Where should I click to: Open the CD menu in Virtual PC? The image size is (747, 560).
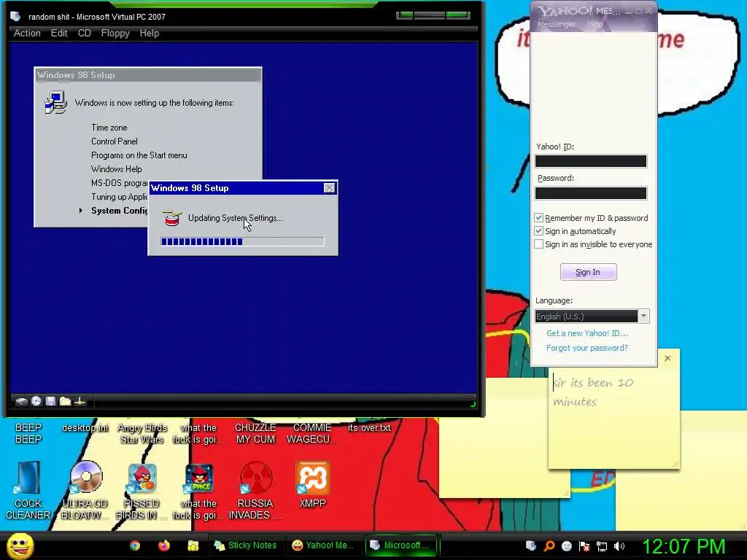click(85, 34)
